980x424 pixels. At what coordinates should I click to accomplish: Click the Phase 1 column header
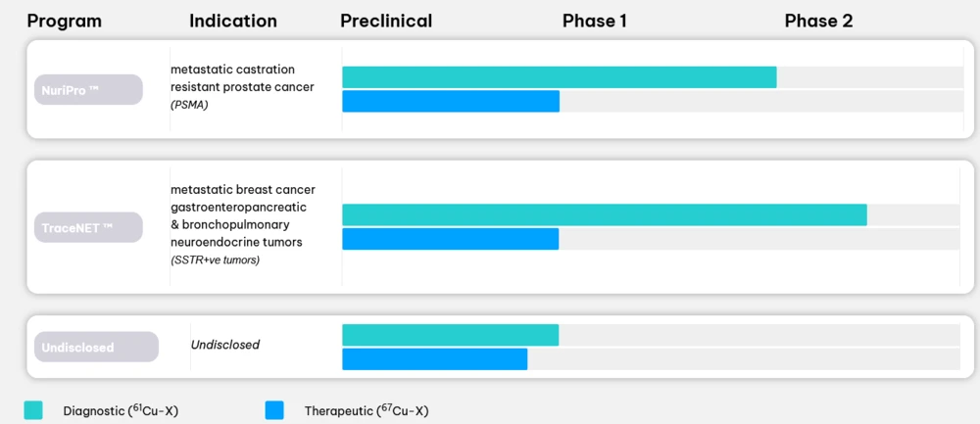pyautogui.click(x=594, y=21)
